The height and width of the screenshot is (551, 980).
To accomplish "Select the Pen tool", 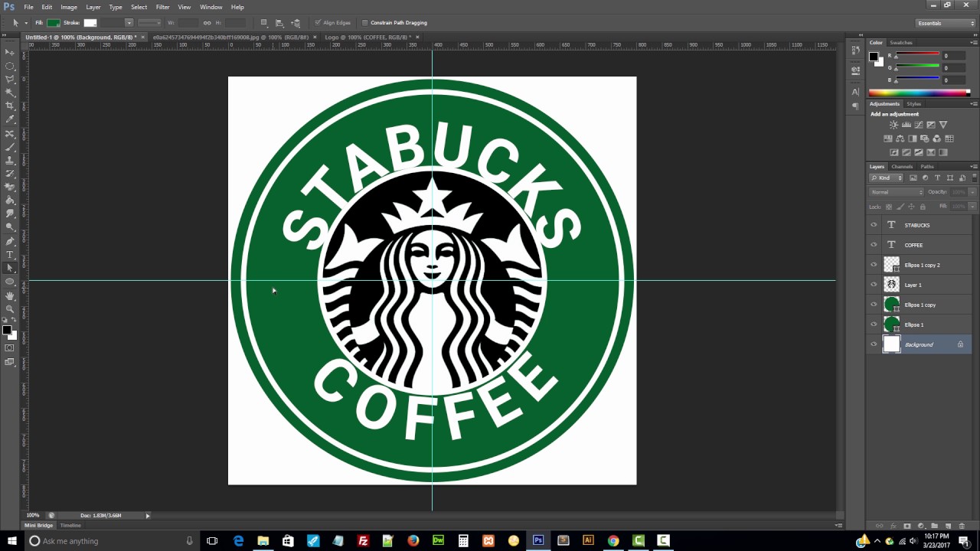I will pyautogui.click(x=10, y=241).
